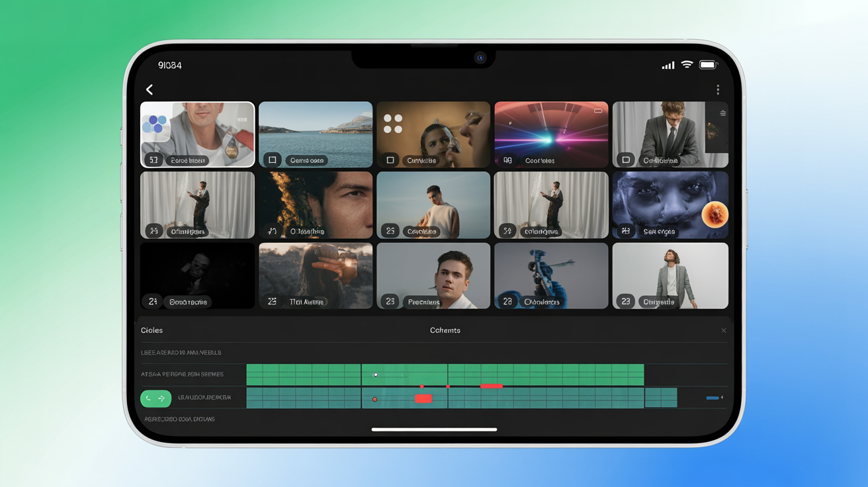Screen dimensions: 868x487
Task: Select the Cohemts tab heading
Action: [445, 330]
